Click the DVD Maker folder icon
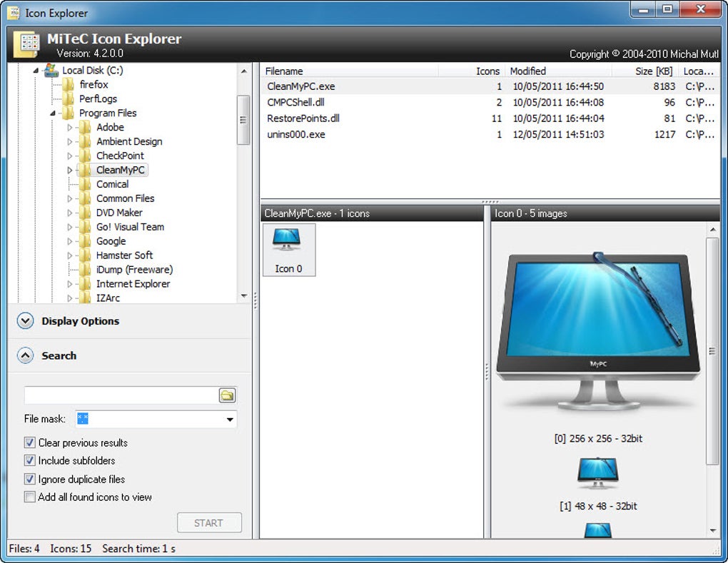728x563 pixels. [x=86, y=213]
